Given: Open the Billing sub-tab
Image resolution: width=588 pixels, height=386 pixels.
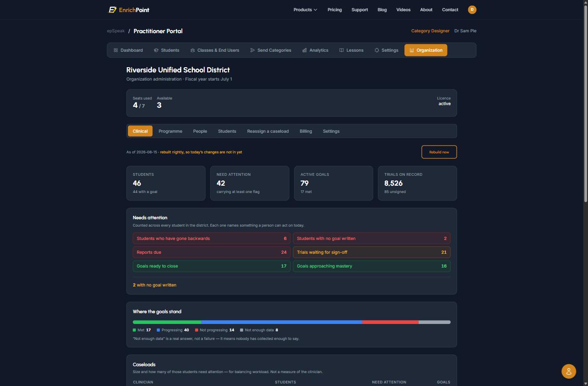Looking at the screenshot, I should tap(306, 131).
